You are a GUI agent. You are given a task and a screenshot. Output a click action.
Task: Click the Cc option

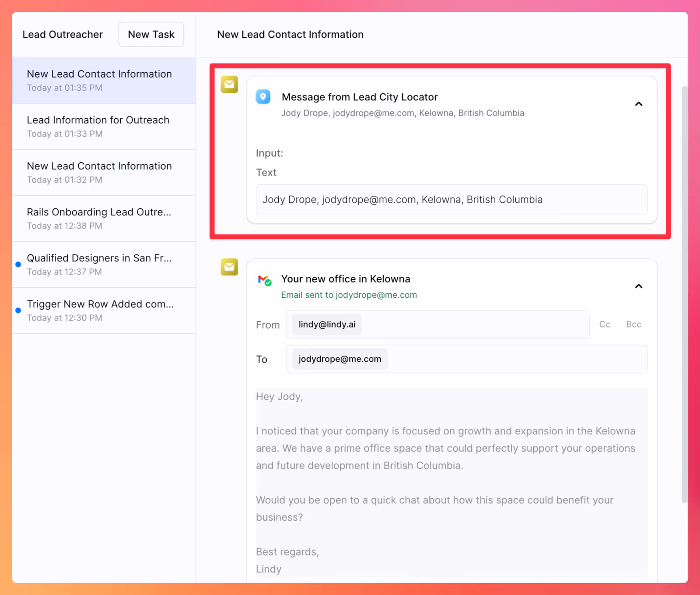tap(605, 324)
